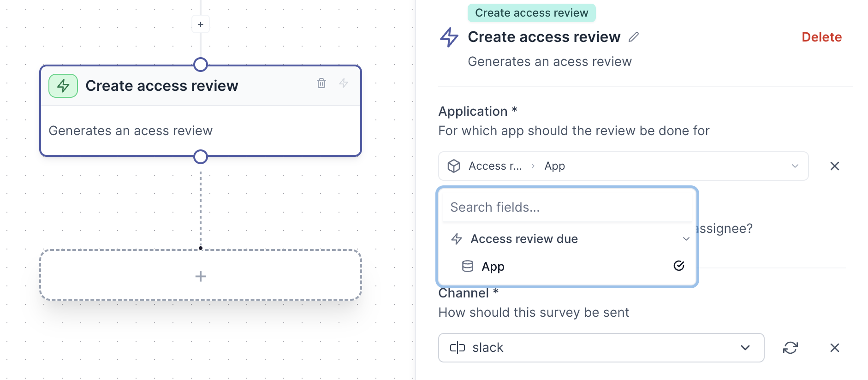868x380 pixels.
Task: Collapse the Access review due group
Action: 686,239
